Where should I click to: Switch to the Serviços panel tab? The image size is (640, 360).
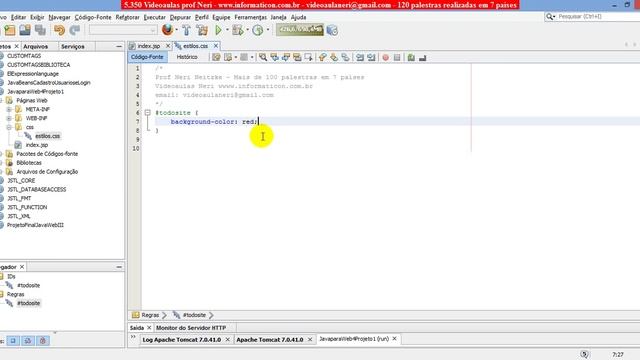pos(73,47)
